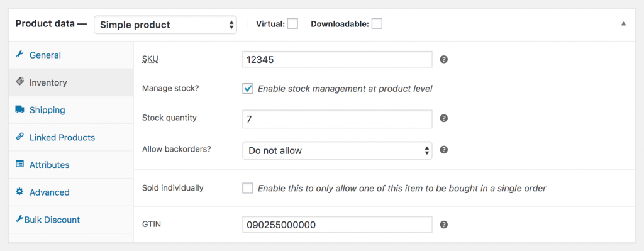Show help tooltip for SKU
This screenshot has width=644, height=251.
pyautogui.click(x=443, y=60)
